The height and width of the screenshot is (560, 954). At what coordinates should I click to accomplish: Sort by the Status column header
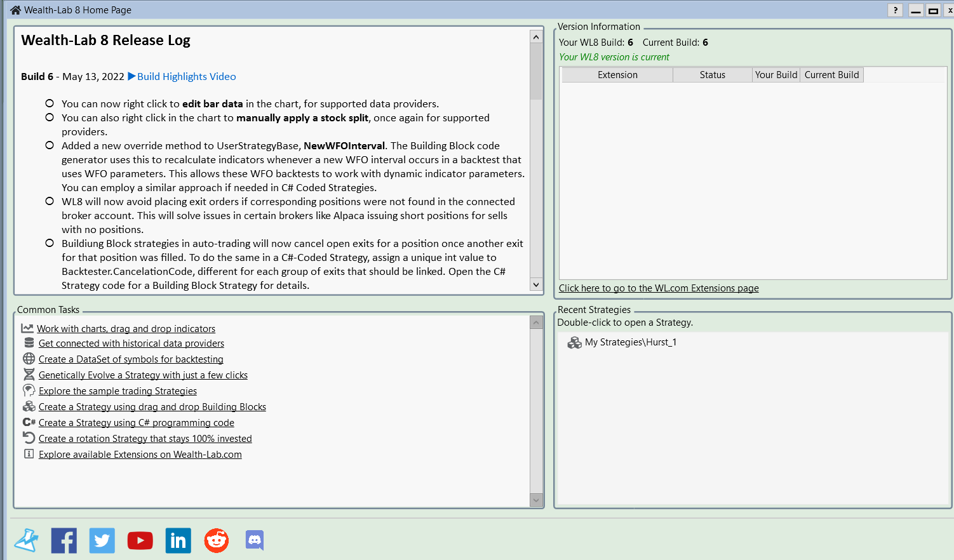(713, 75)
